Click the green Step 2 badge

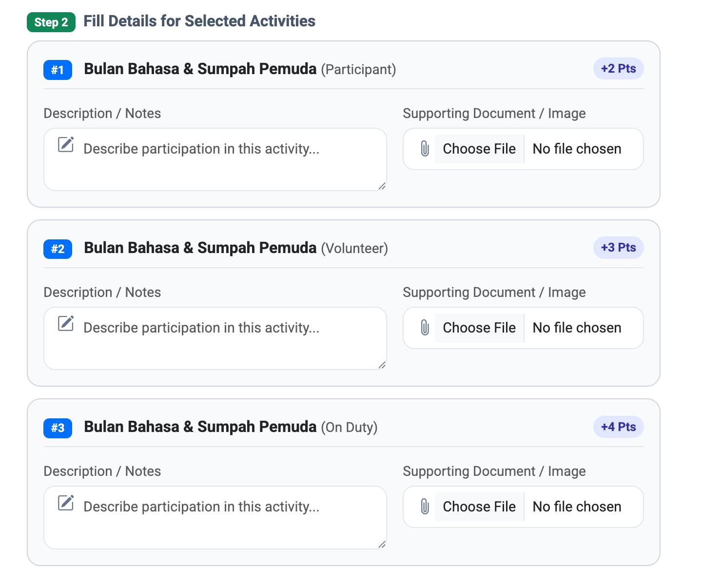pyautogui.click(x=51, y=22)
